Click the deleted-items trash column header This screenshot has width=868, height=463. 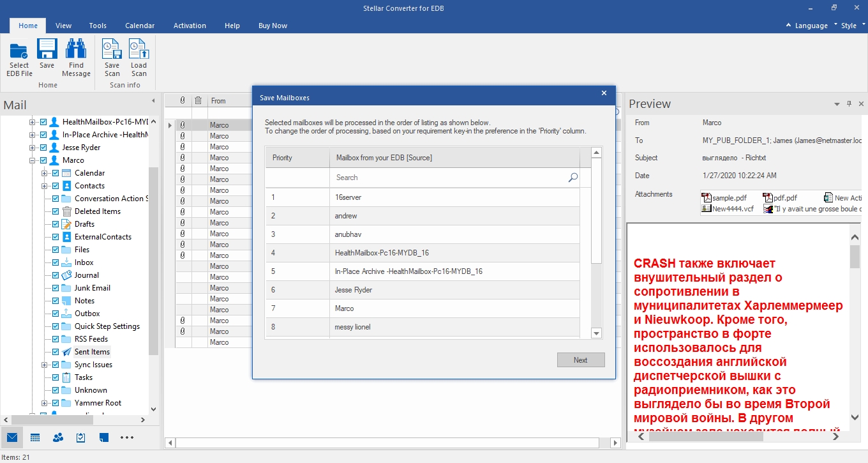[198, 100]
